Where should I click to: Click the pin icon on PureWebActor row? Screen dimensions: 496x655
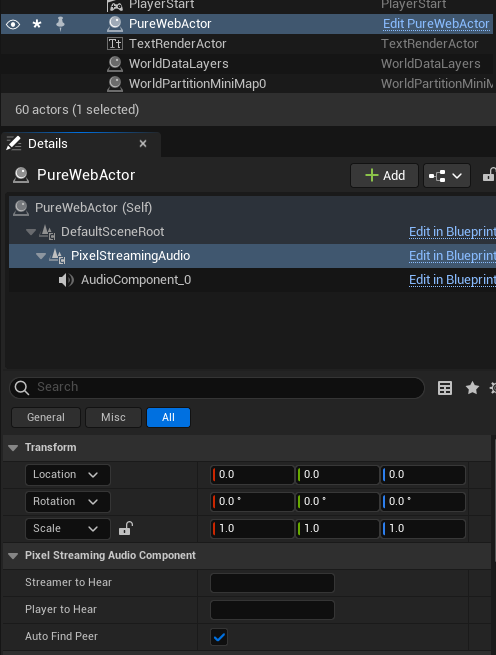point(60,23)
